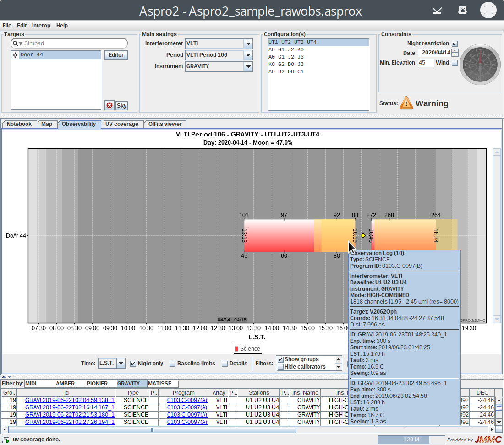Viewport: 504px width, 445px height.
Task: Open link GRAVI.2019-06-22T02:21:53.180_1
Action: [70, 415]
